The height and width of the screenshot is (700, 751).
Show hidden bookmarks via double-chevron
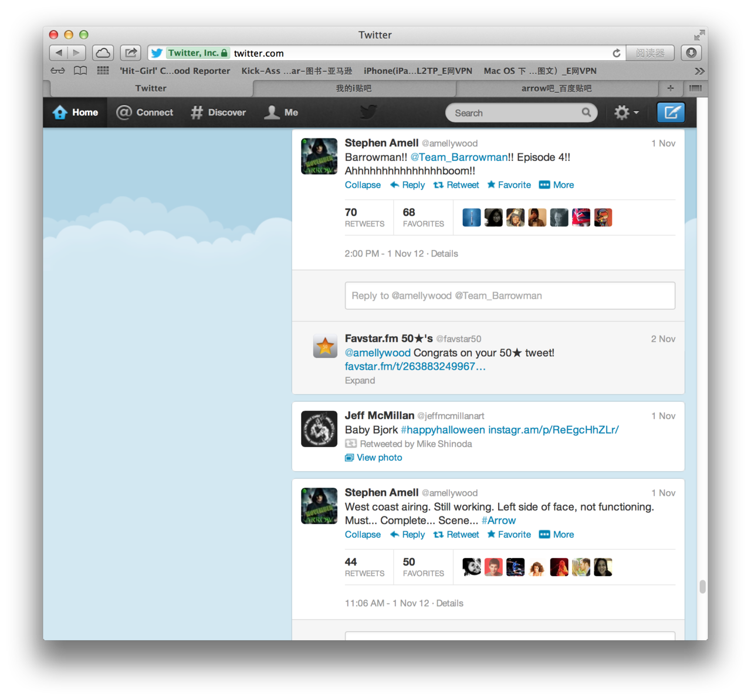coord(699,71)
